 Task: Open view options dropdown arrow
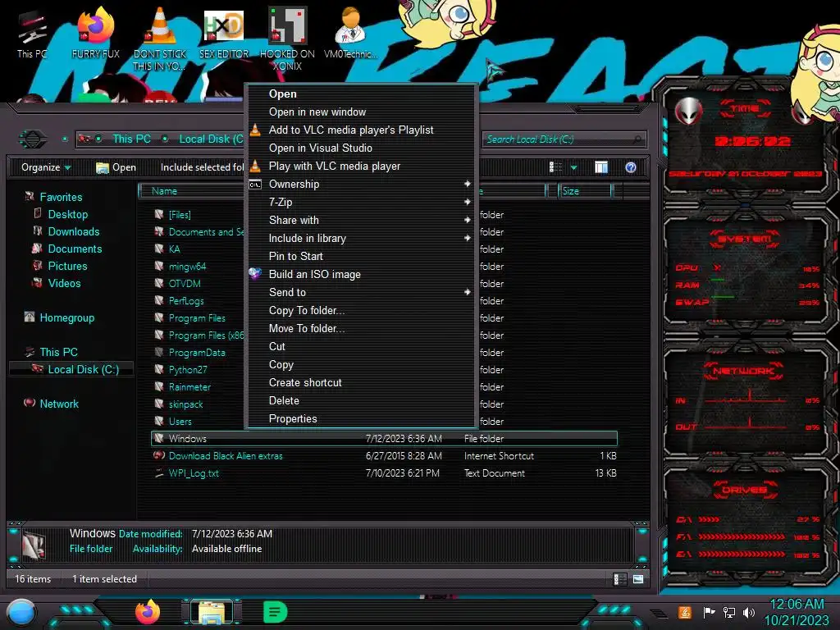click(573, 167)
